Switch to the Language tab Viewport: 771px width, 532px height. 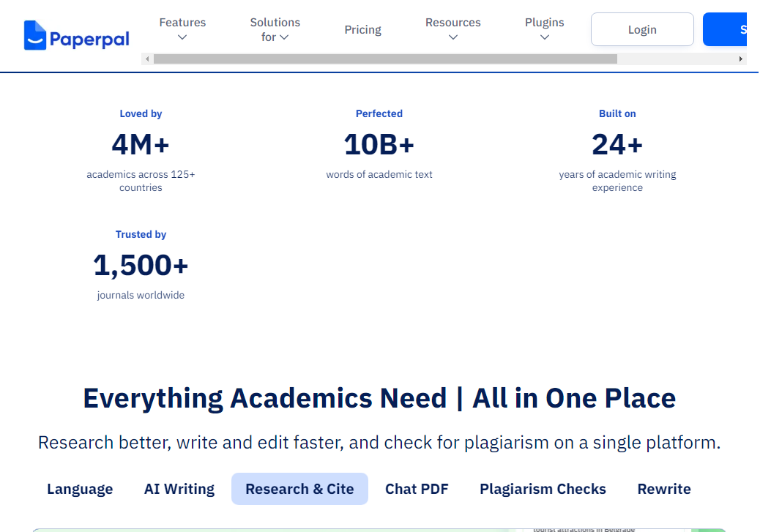(80, 489)
